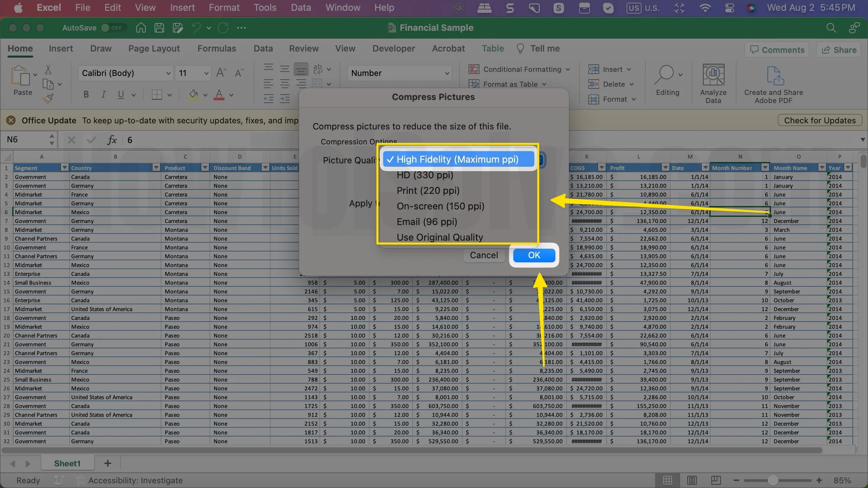The height and width of the screenshot is (488, 868).
Task: Click the Check for Updates button
Action: click(820, 120)
